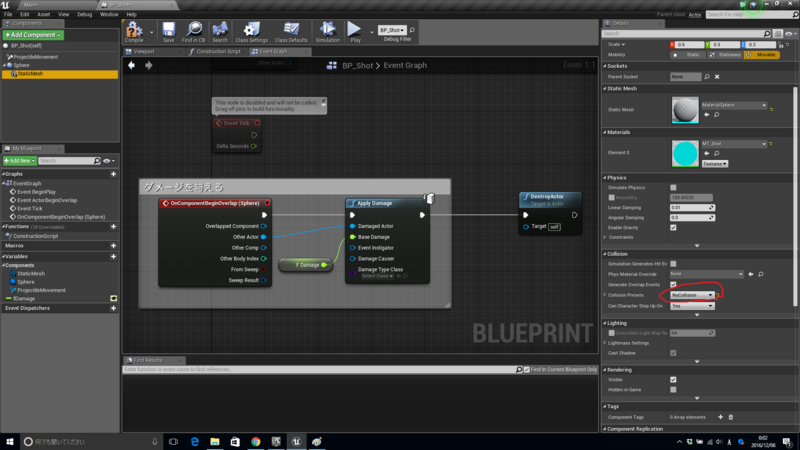Open BP_Shot Debug Filter dropdown
The height and width of the screenshot is (450, 800).
[x=392, y=30]
